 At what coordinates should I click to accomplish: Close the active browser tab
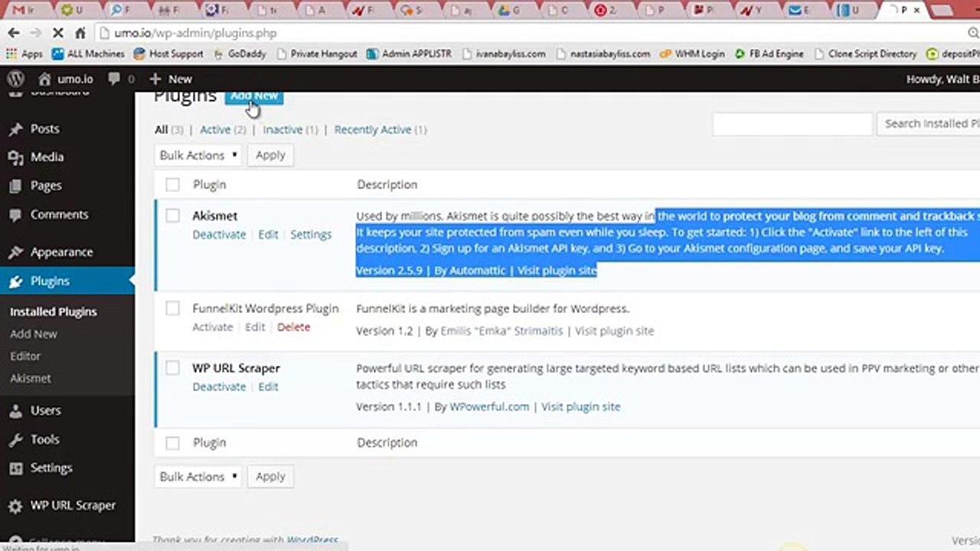(x=918, y=10)
